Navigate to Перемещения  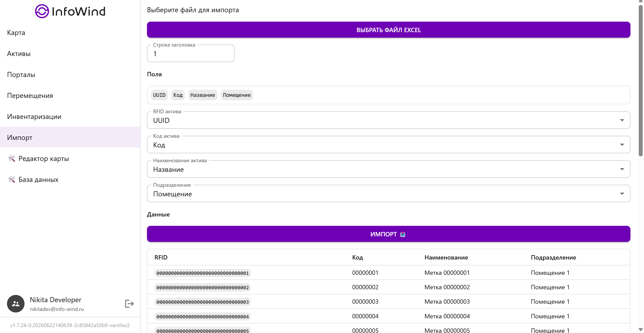tap(70, 95)
